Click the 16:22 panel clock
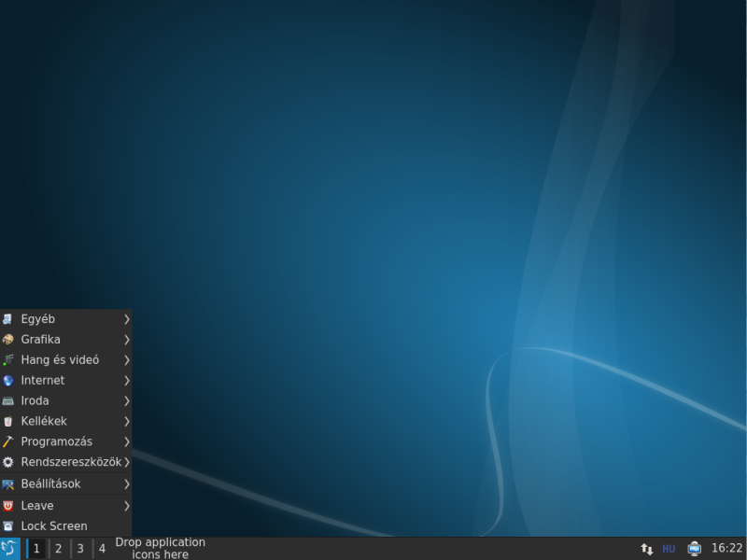This screenshot has height=560, width=747. (726, 549)
